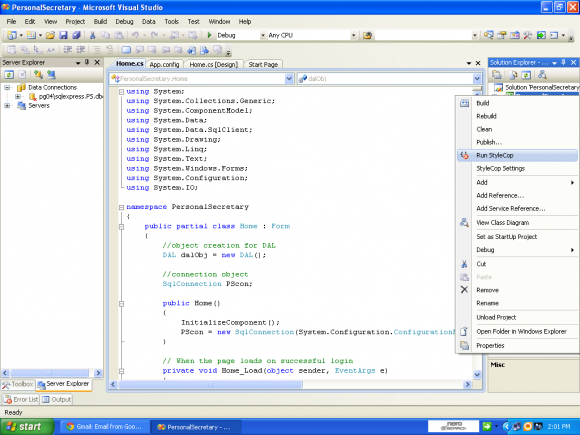Screen dimensions: 580x435
Task: Click Decrease Line Indent icon
Action: click(68, 49)
